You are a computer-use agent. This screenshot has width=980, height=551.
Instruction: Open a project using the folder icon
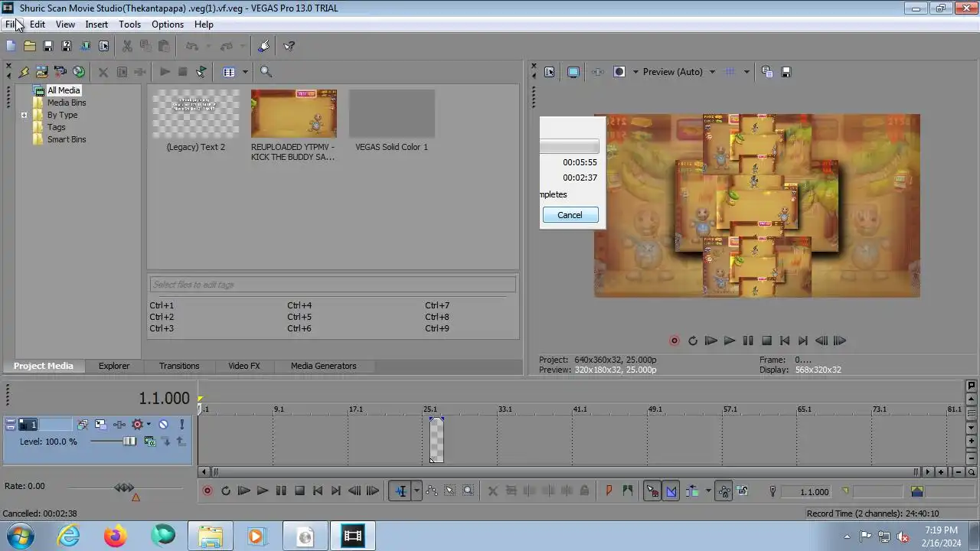pos(29,46)
